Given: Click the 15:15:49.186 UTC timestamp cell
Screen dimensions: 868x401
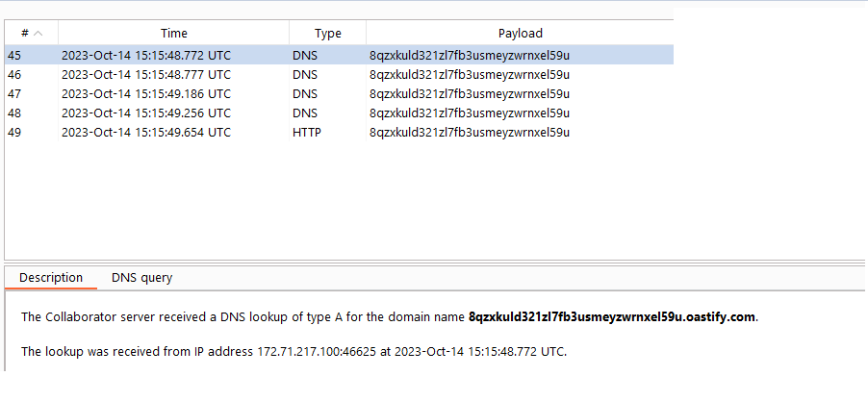Looking at the screenshot, I should click(146, 94).
